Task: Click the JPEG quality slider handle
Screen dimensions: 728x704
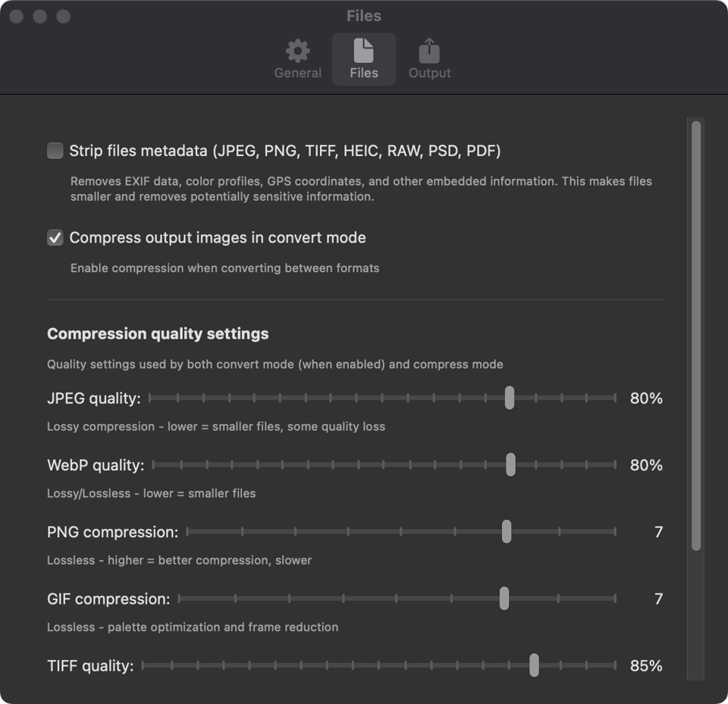Action: 510,398
